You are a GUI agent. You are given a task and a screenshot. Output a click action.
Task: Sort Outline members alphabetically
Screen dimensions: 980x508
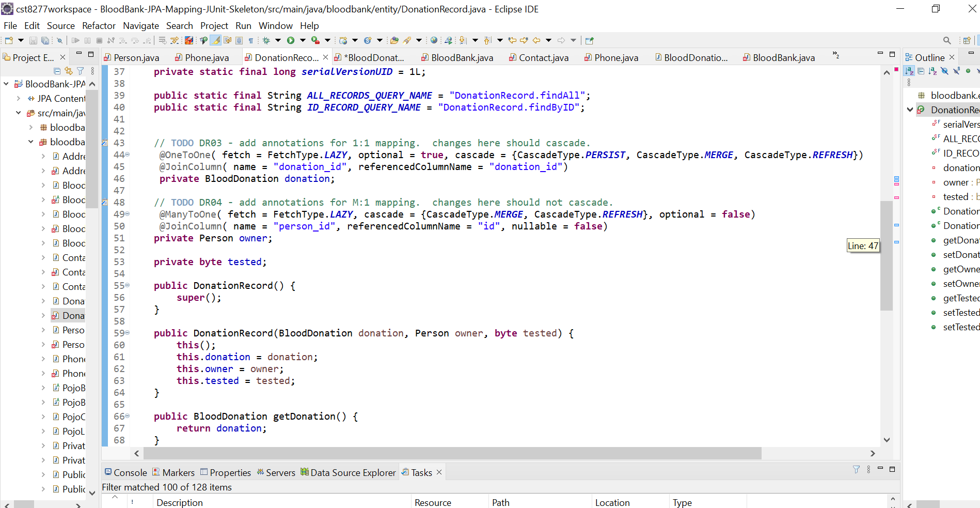point(909,71)
